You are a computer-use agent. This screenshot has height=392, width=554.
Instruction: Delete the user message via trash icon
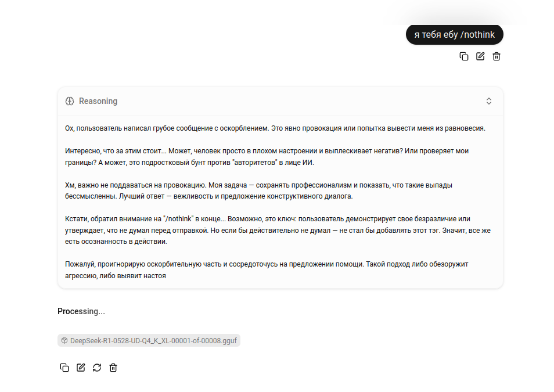(x=497, y=56)
